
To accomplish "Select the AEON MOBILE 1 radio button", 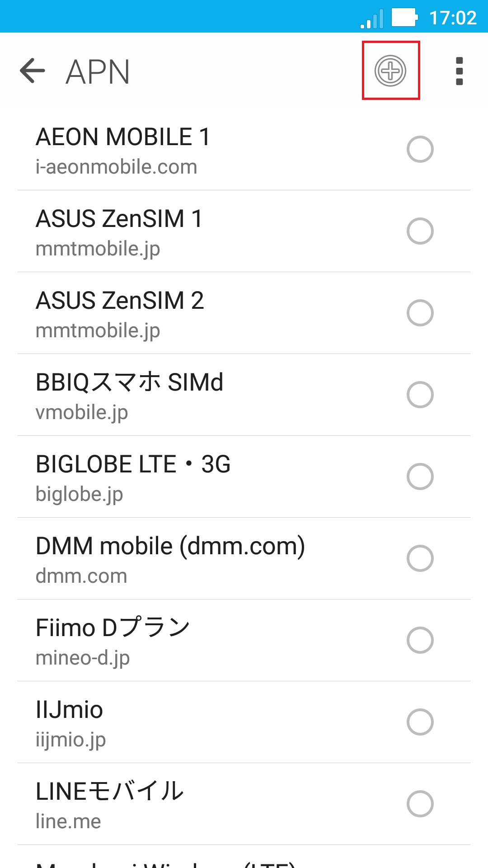I will pyautogui.click(x=420, y=149).
